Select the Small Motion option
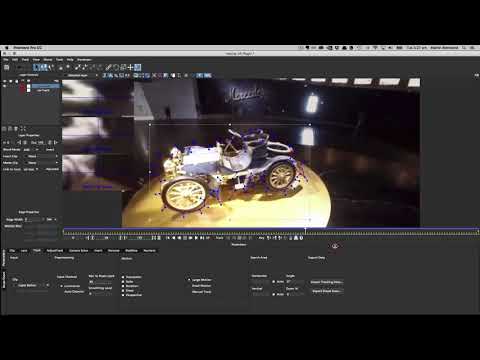Viewport: 480px width, 360px height. coord(201,286)
